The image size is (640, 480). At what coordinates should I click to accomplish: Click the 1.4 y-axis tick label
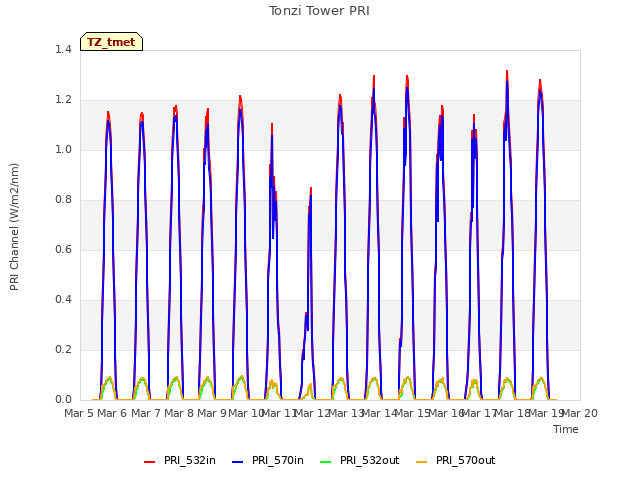pos(63,49)
